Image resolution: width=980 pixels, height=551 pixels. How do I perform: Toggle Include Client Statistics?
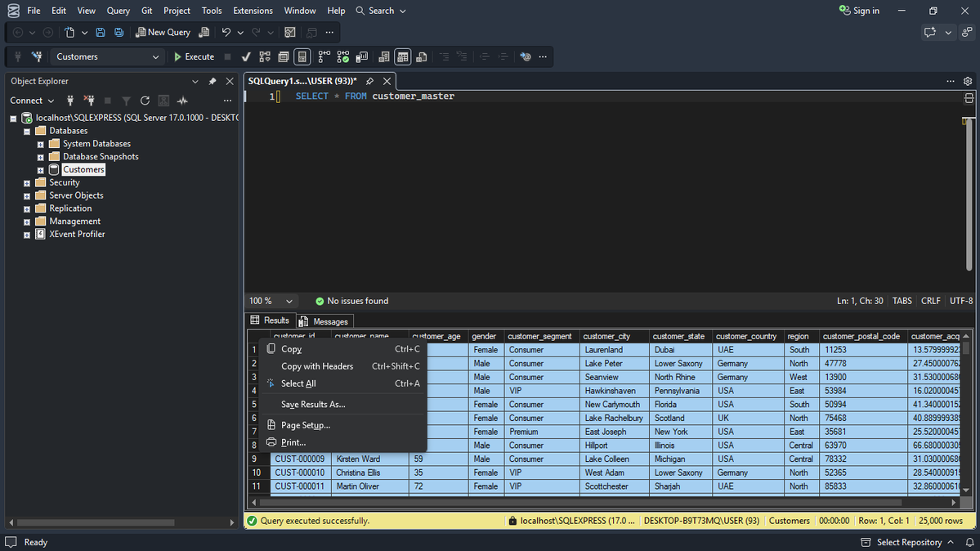pos(361,57)
